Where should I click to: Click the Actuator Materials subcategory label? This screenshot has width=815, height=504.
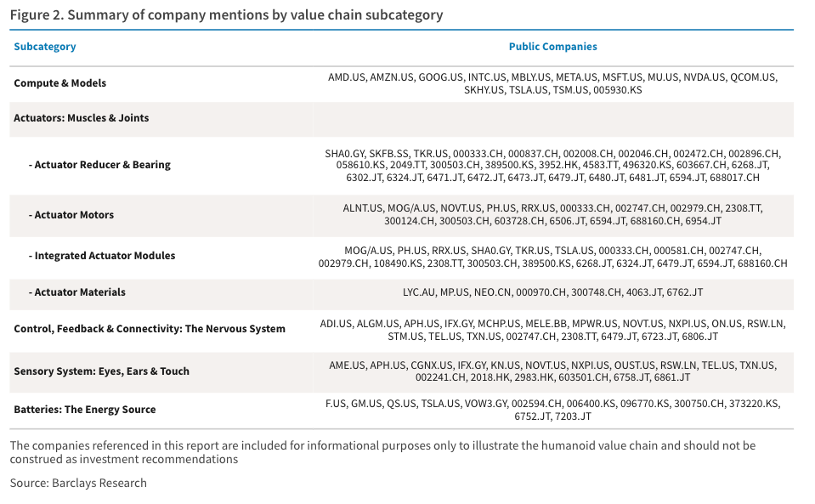pyautogui.click(x=77, y=292)
